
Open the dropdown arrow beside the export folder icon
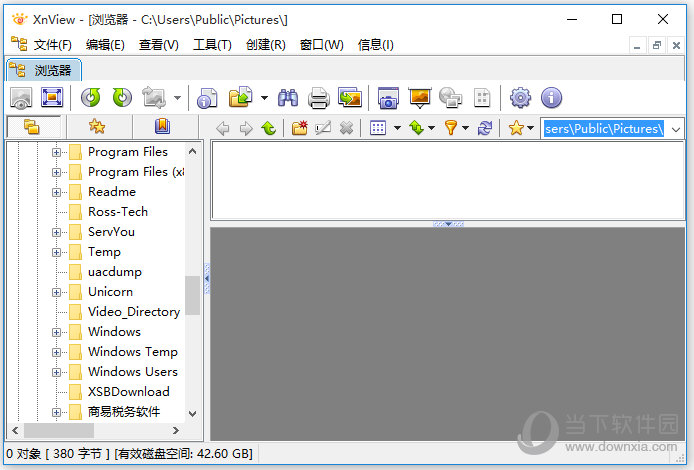point(264,98)
